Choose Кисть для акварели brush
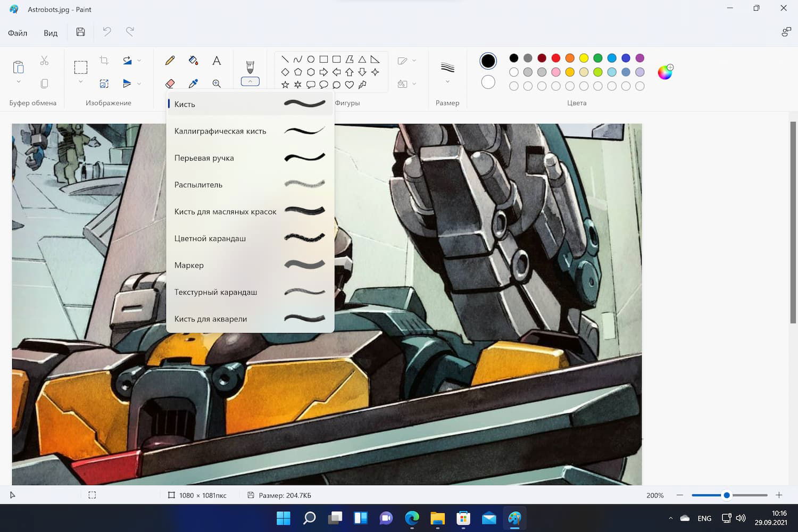 250,319
